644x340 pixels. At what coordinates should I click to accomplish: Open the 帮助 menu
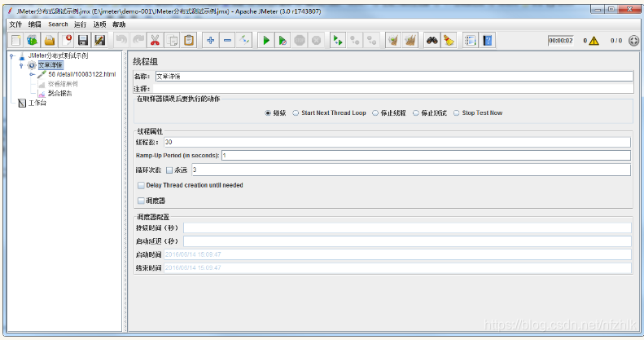pos(119,24)
